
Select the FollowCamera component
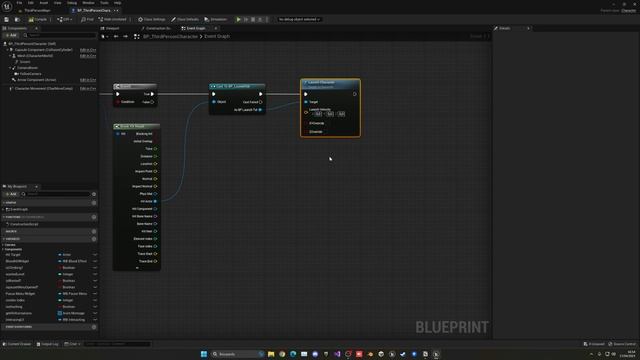coord(31,74)
